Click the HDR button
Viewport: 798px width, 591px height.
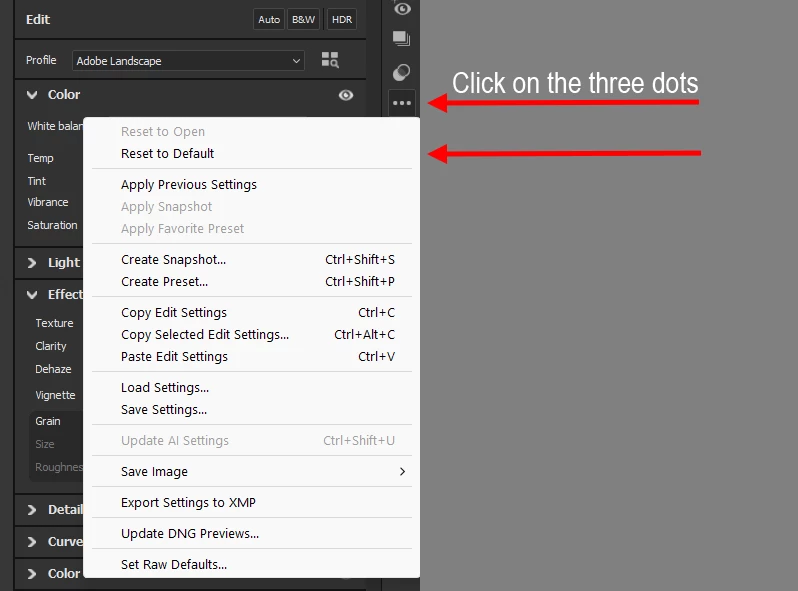point(341,20)
